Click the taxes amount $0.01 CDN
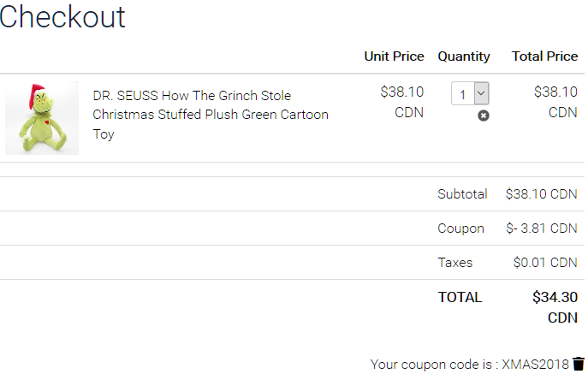This screenshot has width=588, height=374. click(x=545, y=263)
